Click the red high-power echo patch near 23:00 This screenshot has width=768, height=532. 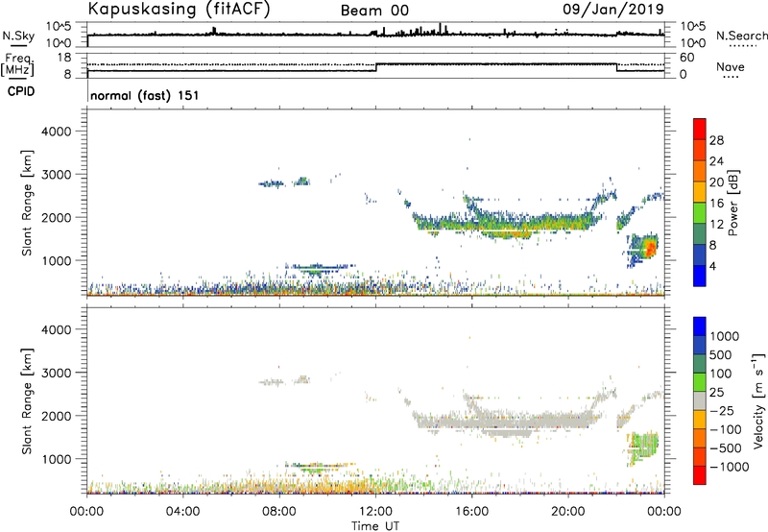click(651, 248)
